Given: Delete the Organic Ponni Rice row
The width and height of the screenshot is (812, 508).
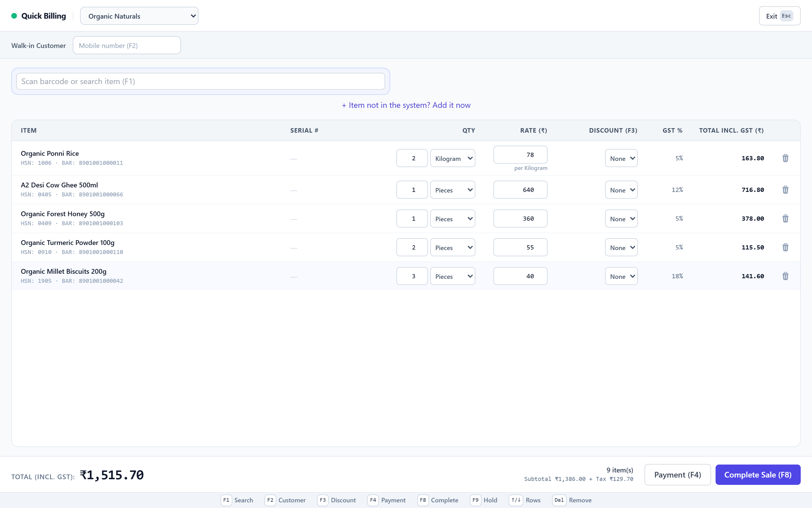Looking at the screenshot, I should tap(785, 158).
